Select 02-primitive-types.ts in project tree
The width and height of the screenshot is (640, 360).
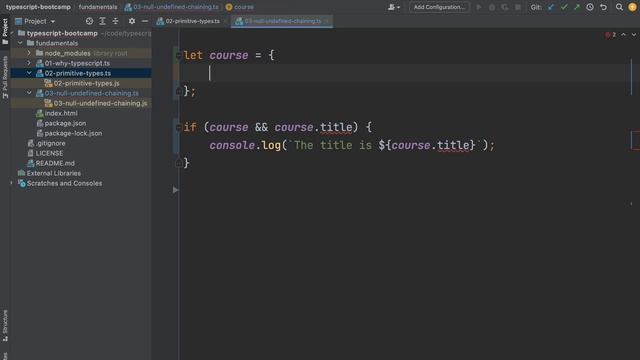coord(78,73)
